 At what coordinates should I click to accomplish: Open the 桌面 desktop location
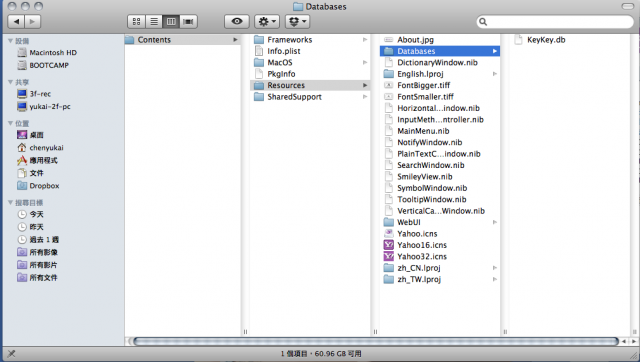pos(30,135)
